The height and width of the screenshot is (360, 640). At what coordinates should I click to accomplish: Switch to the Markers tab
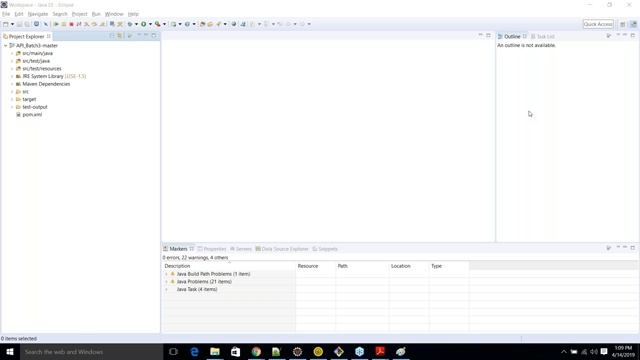click(x=178, y=249)
